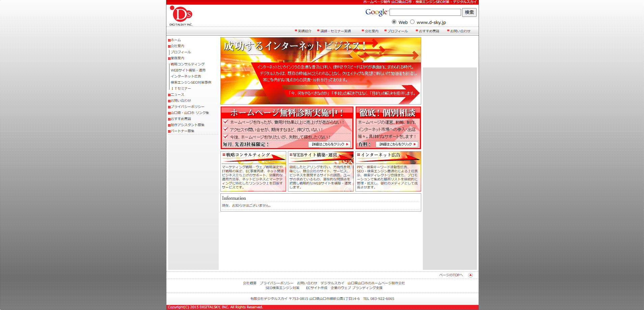Click details button in ホームページ無料診断 banner
This screenshot has height=310, width=644.
click(x=329, y=144)
